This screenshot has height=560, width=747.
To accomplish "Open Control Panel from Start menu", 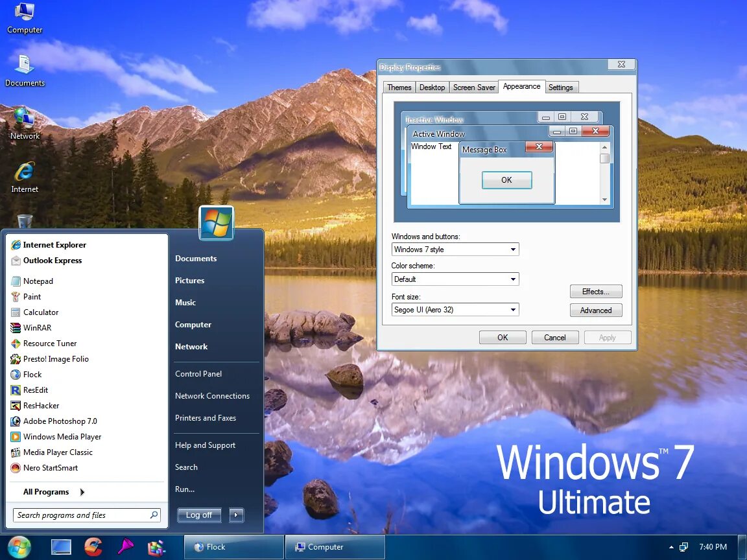I will pyautogui.click(x=198, y=374).
